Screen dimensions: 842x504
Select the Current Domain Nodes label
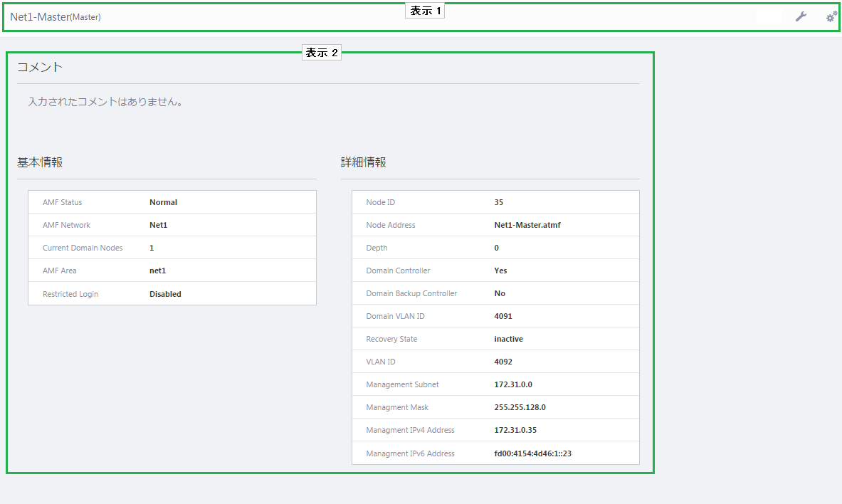(x=83, y=248)
